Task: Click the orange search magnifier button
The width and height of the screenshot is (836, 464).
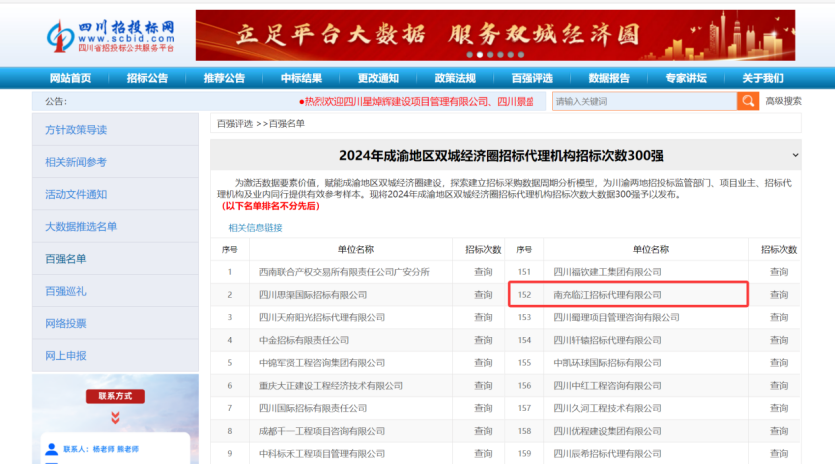Action: pos(748,101)
